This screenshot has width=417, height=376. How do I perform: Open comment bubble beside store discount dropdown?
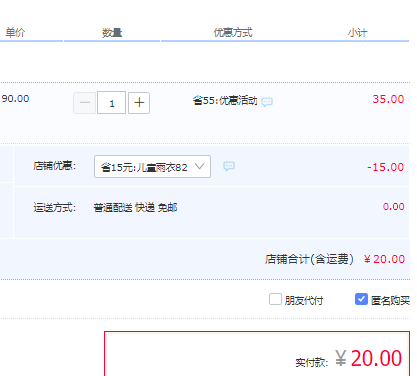point(229,166)
